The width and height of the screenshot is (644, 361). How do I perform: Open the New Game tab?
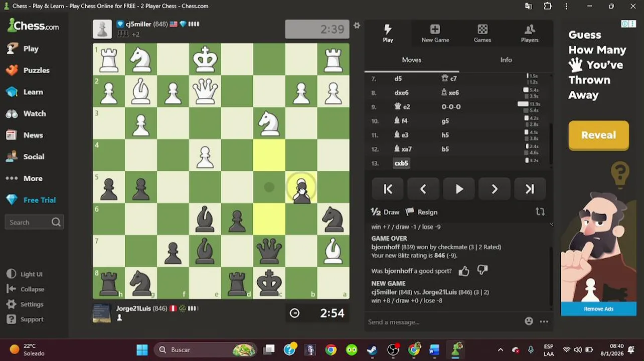point(435,33)
